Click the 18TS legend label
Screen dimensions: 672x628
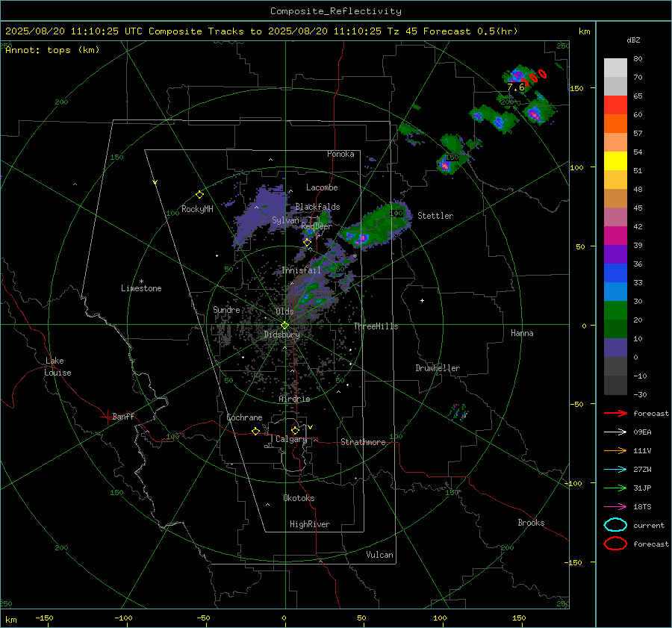click(642, 507)
